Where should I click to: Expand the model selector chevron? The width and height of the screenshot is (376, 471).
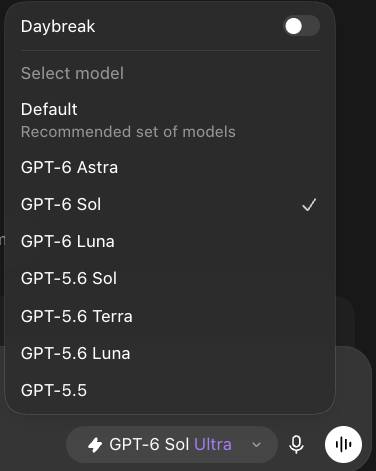tap(256, 445)
